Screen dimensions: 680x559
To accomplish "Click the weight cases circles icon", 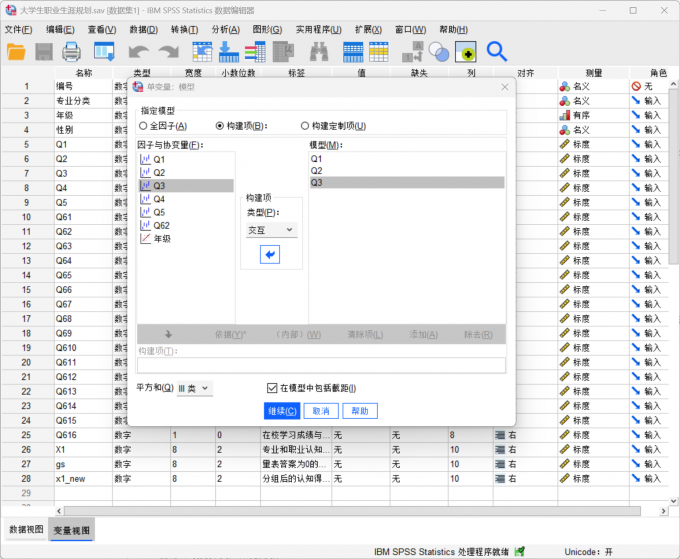I will pyautogui.click(x=439, y=52).
